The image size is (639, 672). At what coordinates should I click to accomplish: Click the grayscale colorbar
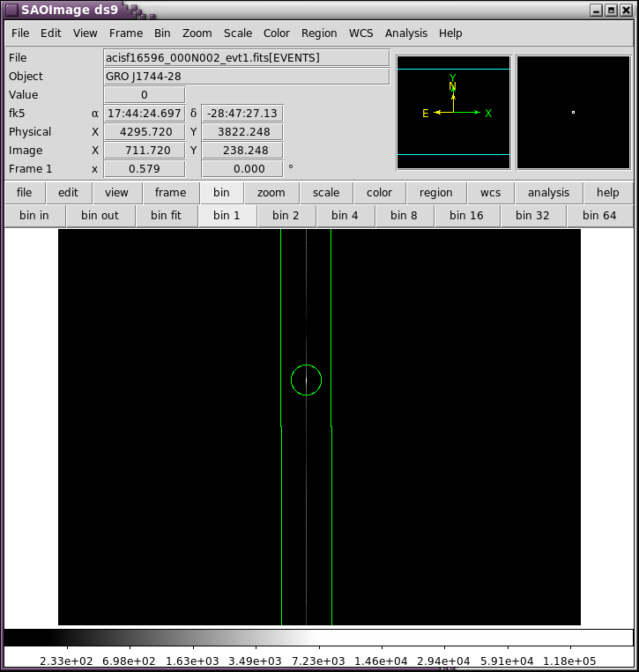(x=318, y=638)
